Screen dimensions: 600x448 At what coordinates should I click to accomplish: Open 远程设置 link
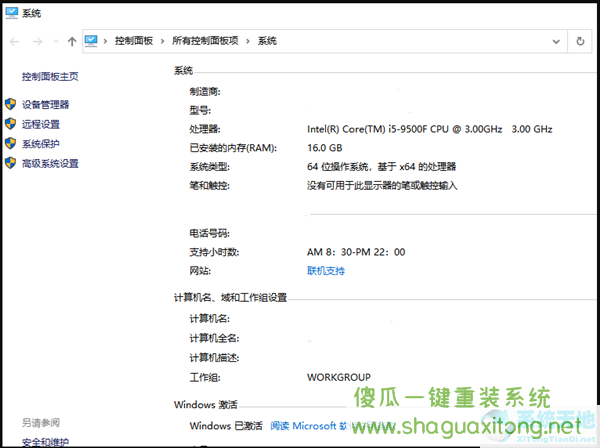(41, 124)
